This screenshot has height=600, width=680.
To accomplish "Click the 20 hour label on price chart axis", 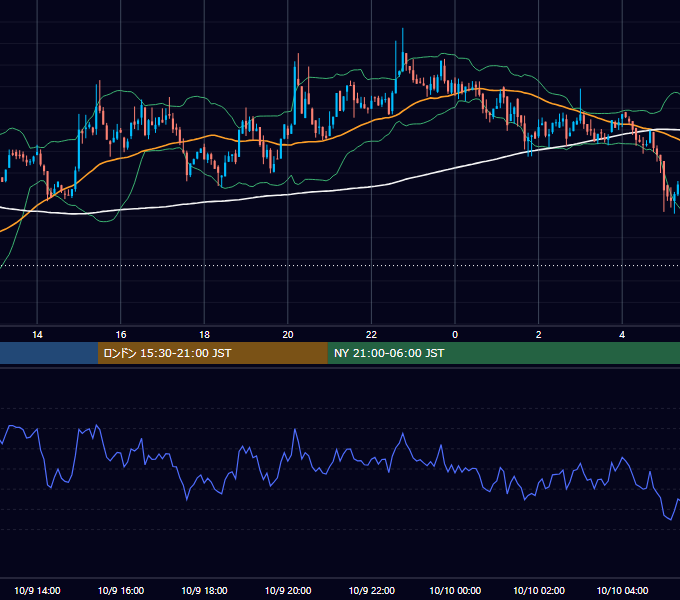I will pyautogui.click(x=288, y=335).
